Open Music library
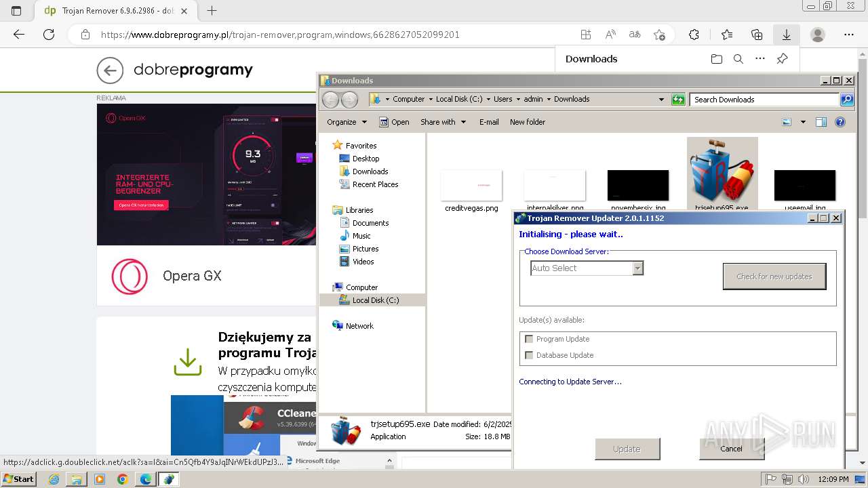 click(x=355, y=236)
